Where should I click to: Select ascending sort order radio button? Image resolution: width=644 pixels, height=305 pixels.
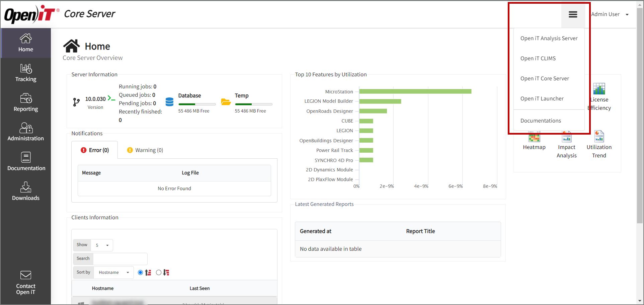[x=140, y=273]
